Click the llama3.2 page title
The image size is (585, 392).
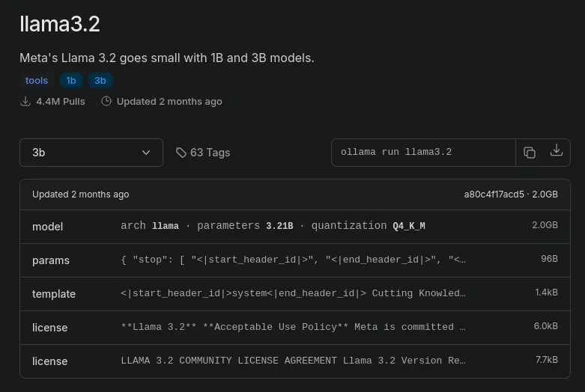(60, 24)
